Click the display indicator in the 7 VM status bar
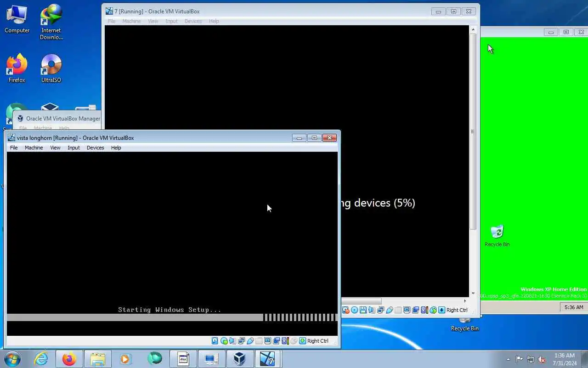The width and height of the screenshot is (588, 368). point(407,310)
